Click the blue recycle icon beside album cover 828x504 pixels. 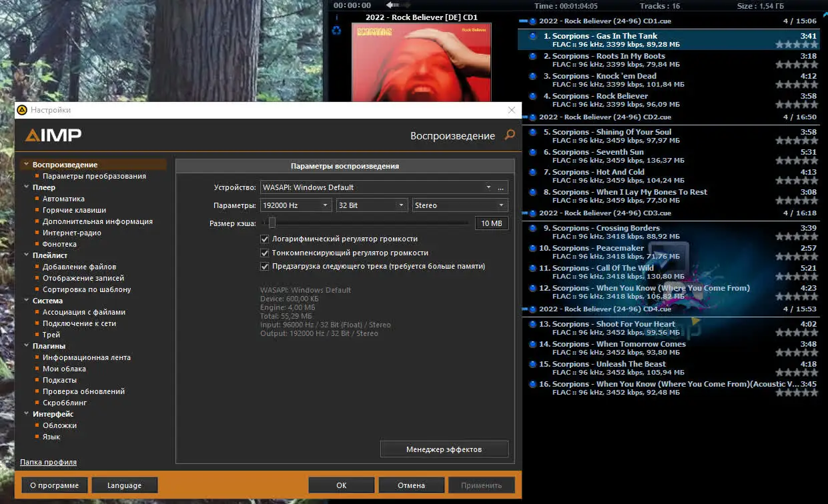(337, 30)
